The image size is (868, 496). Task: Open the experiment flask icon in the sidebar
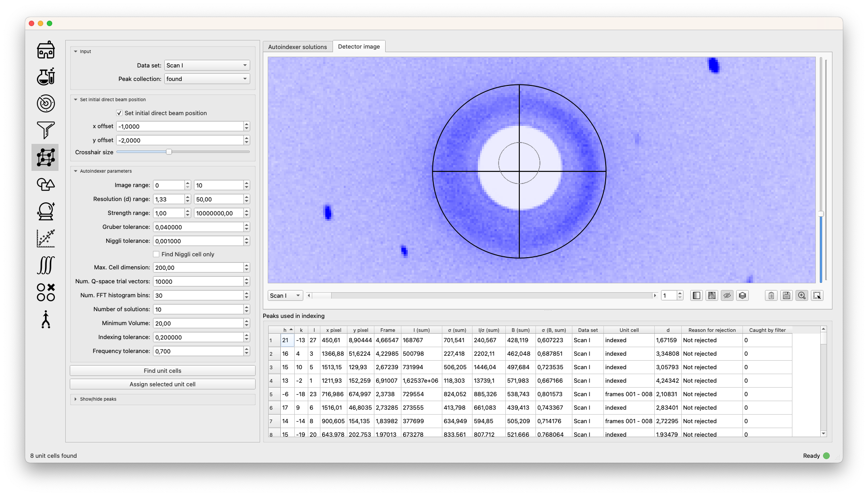[x=45, y=76]
